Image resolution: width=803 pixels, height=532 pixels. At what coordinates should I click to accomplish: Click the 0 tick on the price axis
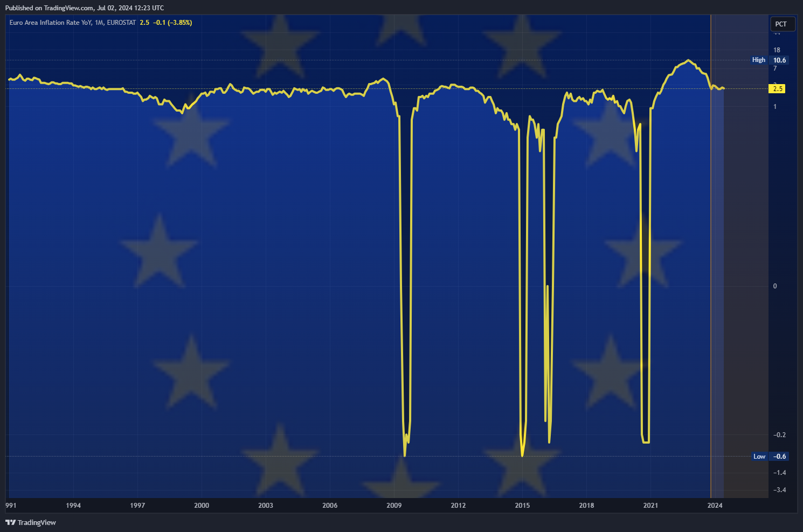[x=775, y=286]
